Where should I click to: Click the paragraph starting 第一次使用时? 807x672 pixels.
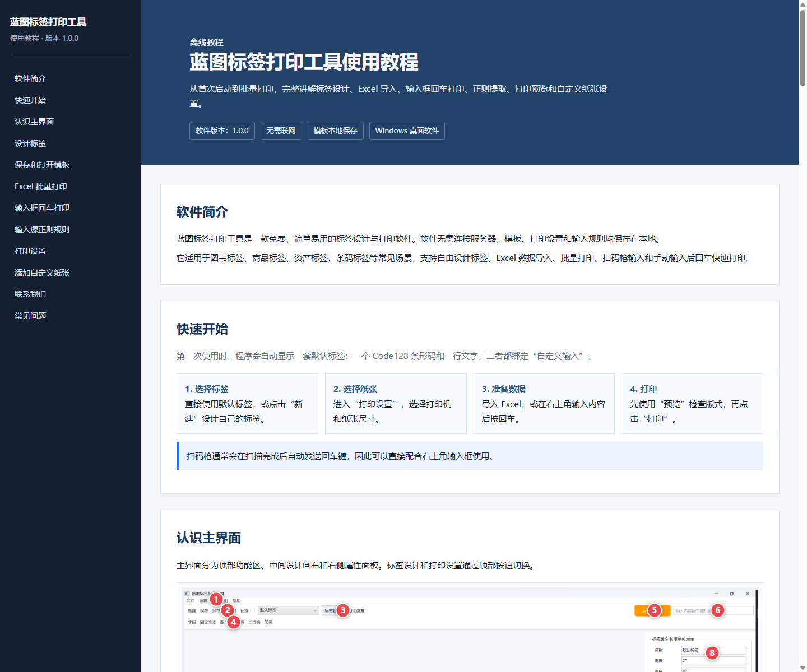[x=386, y=356]
